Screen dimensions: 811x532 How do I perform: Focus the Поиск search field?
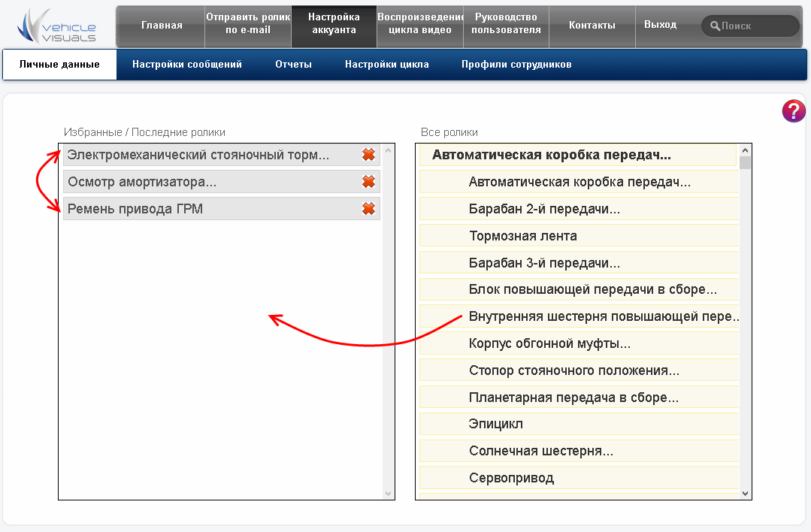[x=750, y=26]
